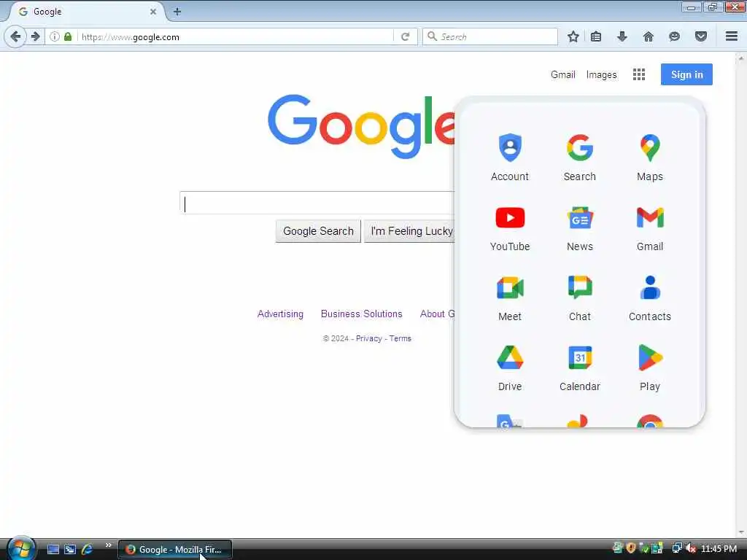Click the 11:45 PM taskbar clock
Viewport: 747px width, 560px height.
[719, 548]
